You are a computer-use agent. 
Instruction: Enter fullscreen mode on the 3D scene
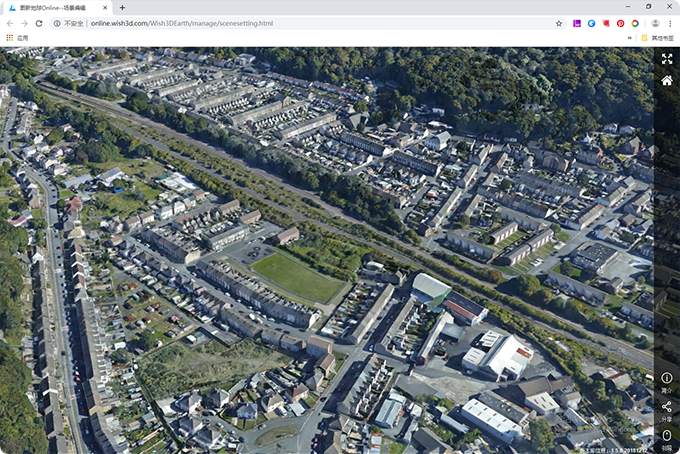[667, 59]
